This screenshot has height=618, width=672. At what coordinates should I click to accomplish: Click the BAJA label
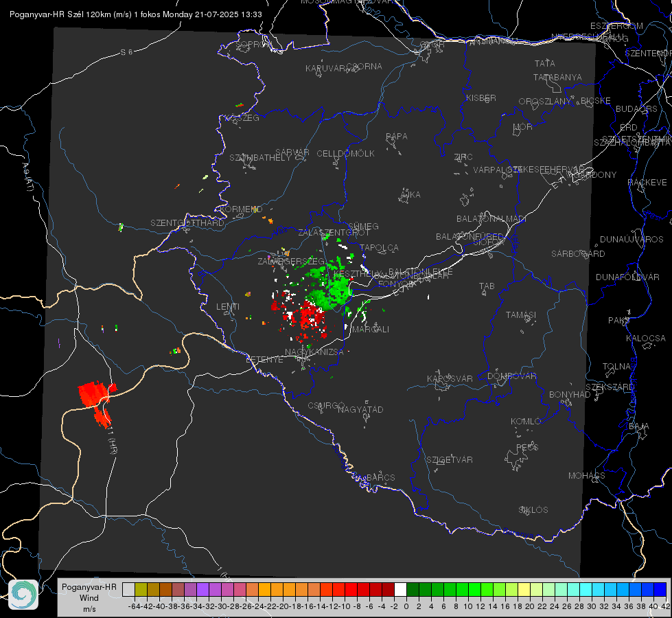click(639, 426)
